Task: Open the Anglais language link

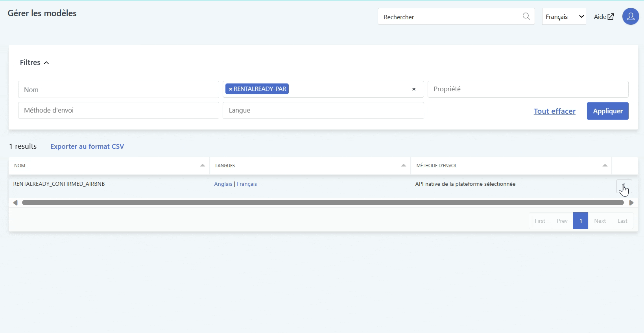Action: coord(223,184)
